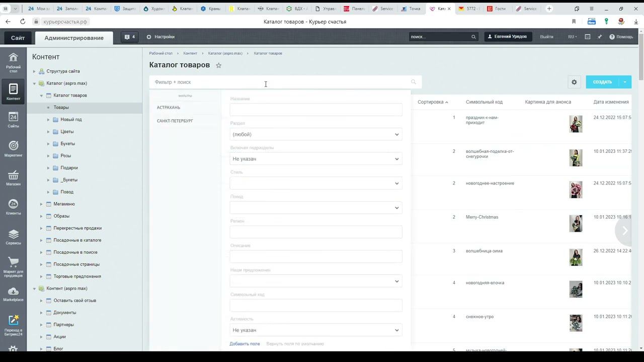The width and height of the screenshot is (644, 362).
Task: Open the Помощь help link
Action: pos(621,37)
